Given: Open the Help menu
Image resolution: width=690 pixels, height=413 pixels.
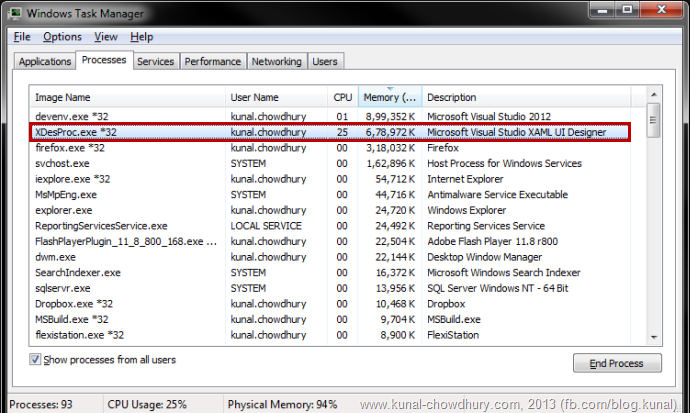Looking at the screenshot, I should tap(141, 37).
